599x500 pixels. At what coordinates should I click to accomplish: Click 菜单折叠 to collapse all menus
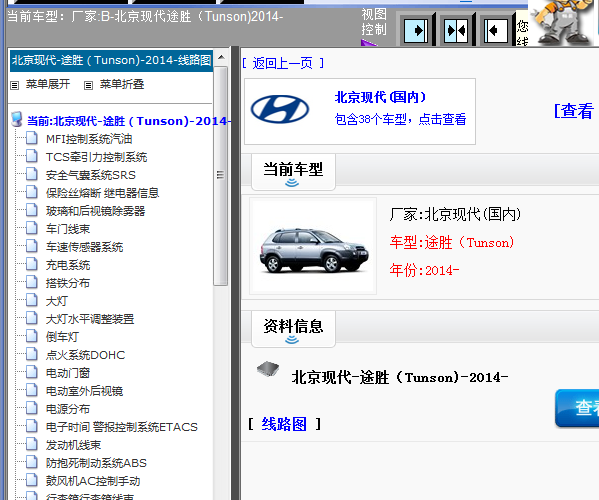coord(122,84)
